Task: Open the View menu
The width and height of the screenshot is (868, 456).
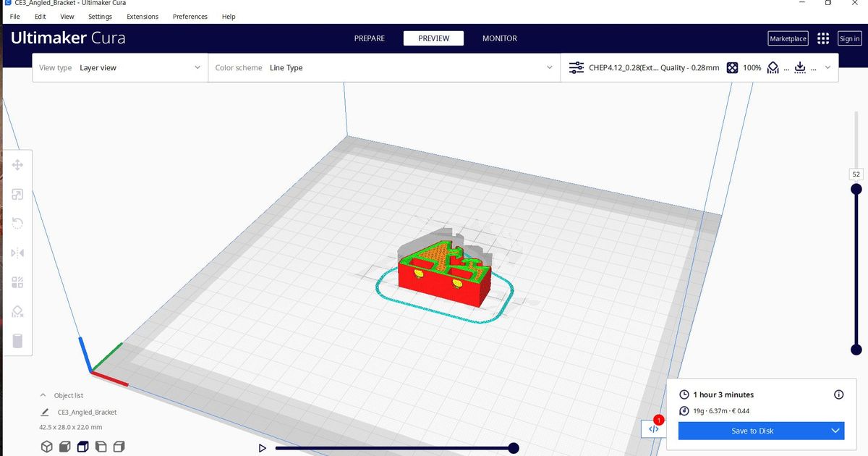Action: (x=67, y=17)
